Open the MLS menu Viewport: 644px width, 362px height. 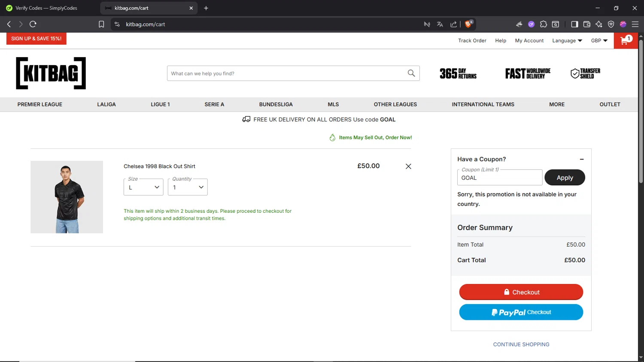(x=333, y=104)
